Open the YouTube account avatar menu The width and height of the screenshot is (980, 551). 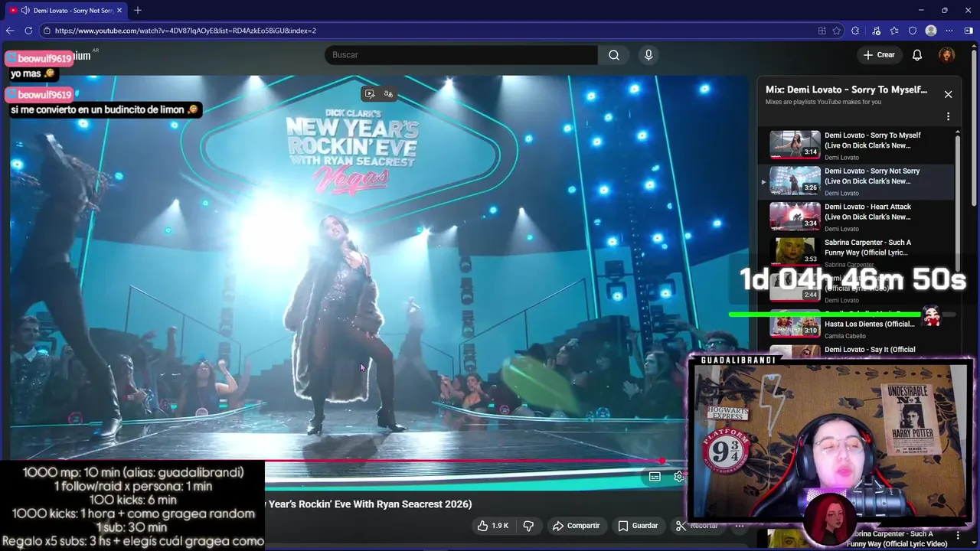tap(947, 55)
